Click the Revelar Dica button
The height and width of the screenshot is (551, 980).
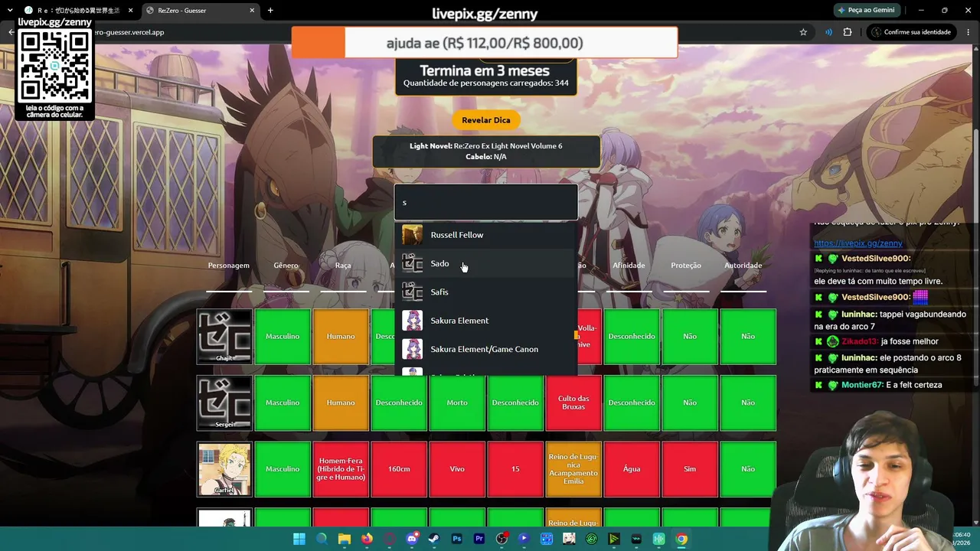pyautogui.click(x=486, y=120)
